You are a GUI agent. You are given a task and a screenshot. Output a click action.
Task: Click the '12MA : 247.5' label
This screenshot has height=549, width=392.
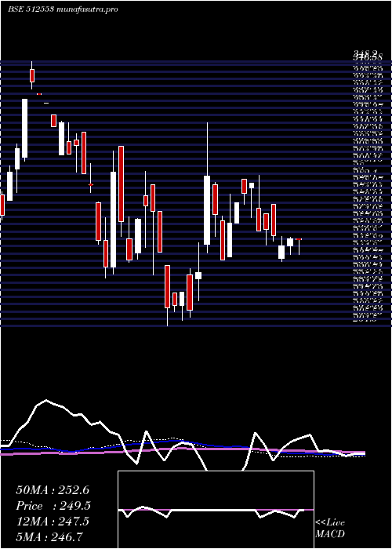pyautogui.click(x=53, y=522)
